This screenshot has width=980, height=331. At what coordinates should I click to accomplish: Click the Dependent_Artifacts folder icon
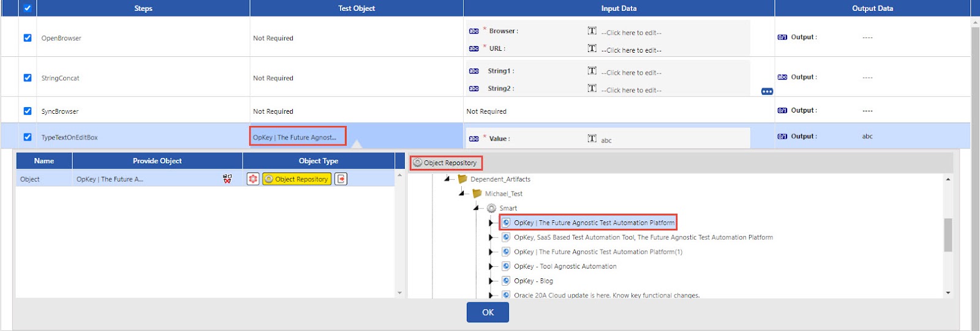point(462,179)
